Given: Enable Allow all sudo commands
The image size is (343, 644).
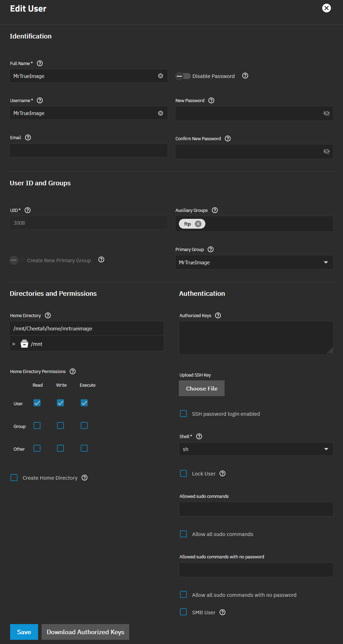Looking at the screenshot, I should pyautogui.click(x=183, y=534).
